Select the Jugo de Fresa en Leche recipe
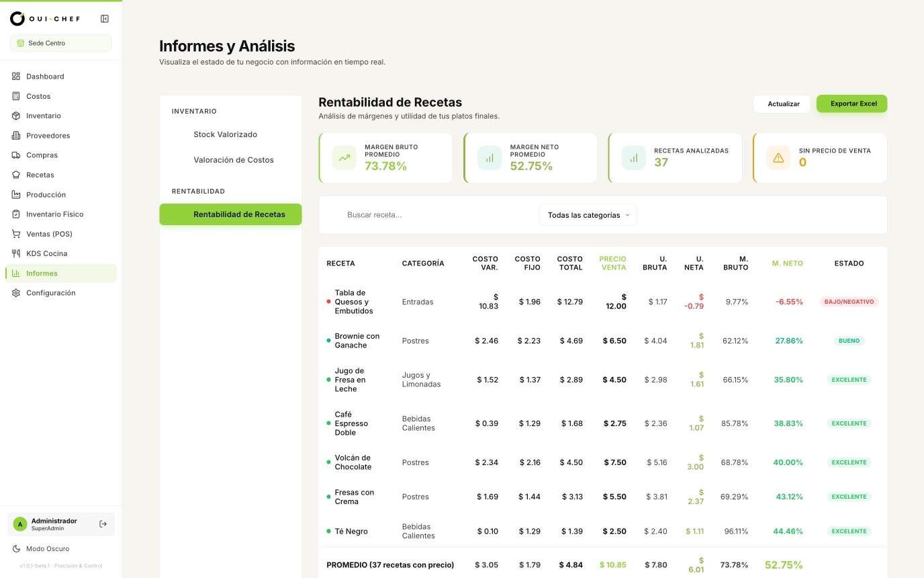924x578 pixels. tap(350, 380)
